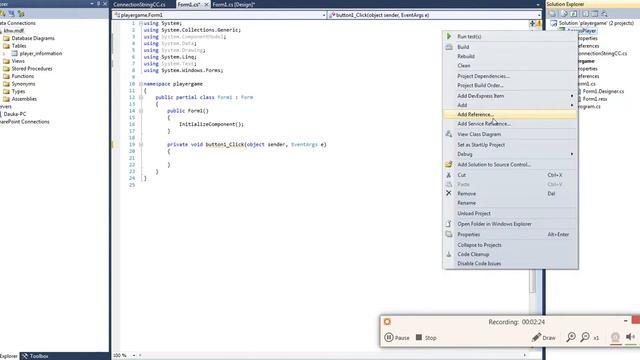The height and width of the screenshot is (360, 640).
Task: Expand the Add DevExpress Item submenu
Action: [572, 96]
